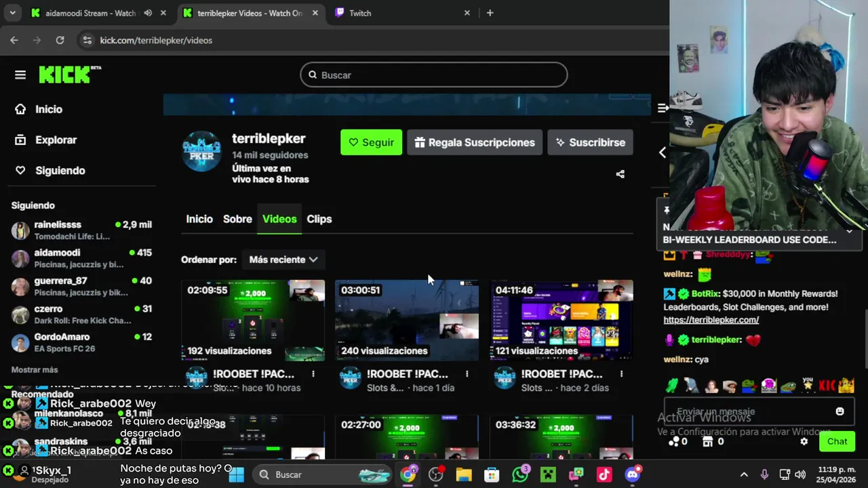Open rainelissss channel in following list
The width and height of the screenshot is (868, 488).
coord(81,230)
